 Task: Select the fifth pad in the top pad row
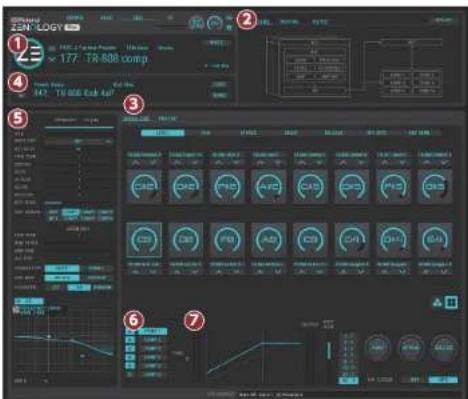(310, 186)
